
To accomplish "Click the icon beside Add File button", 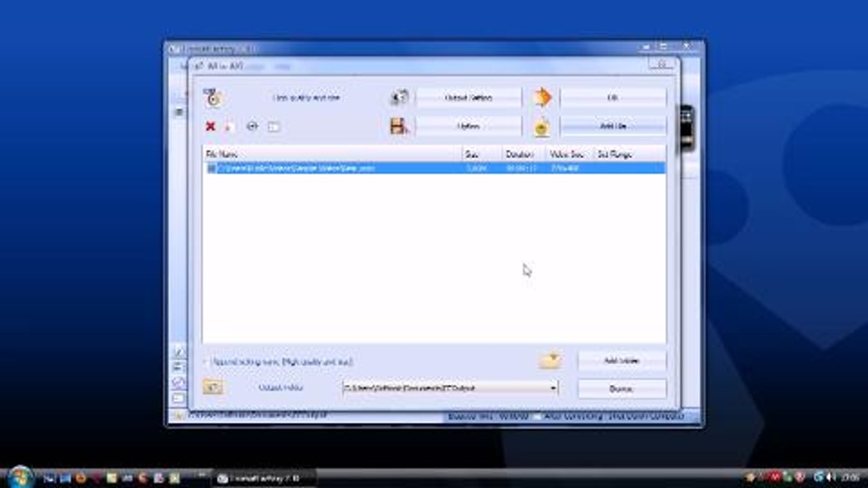I will [542, 127].
